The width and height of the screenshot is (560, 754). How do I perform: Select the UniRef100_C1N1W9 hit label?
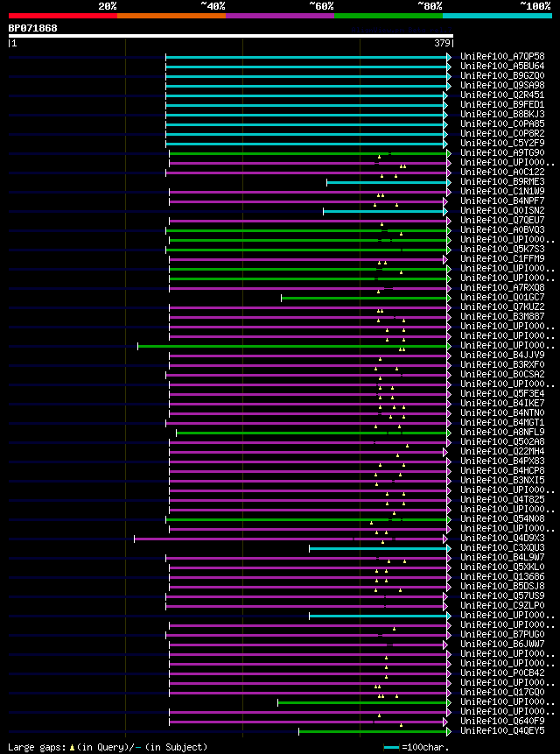tap(502, 192)
